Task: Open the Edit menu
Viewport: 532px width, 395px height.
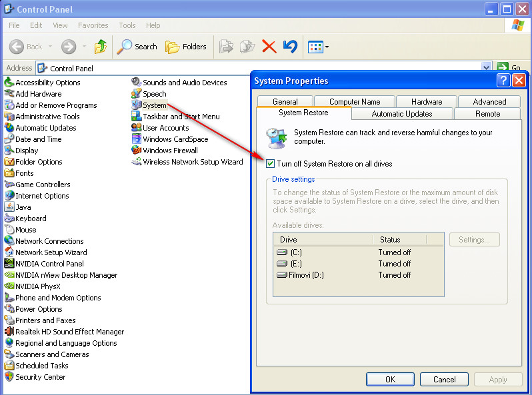Action: pyautogui.click(x=36, y=25)
